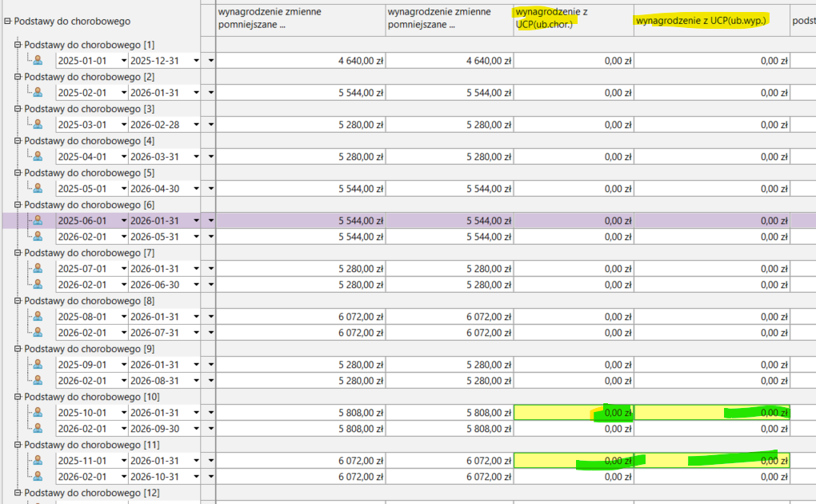This screenshot has width=816, height=504.
Task: Click person icon in row ending 2026-10-31
Action: [37, 476]
